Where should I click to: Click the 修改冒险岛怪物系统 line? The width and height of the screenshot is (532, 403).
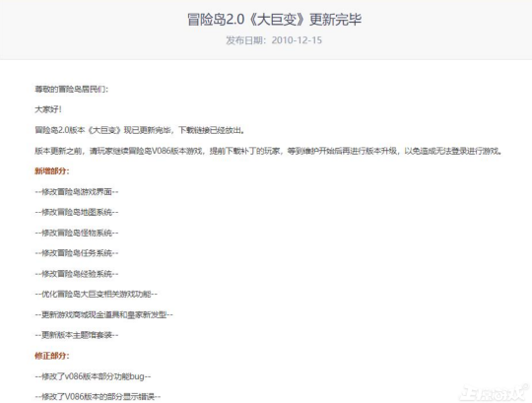77,234
